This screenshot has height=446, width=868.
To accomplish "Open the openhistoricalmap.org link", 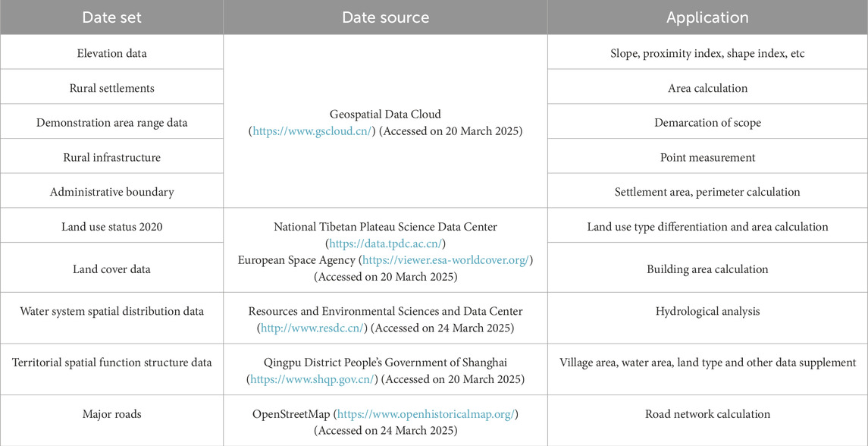I will point(428,413).
